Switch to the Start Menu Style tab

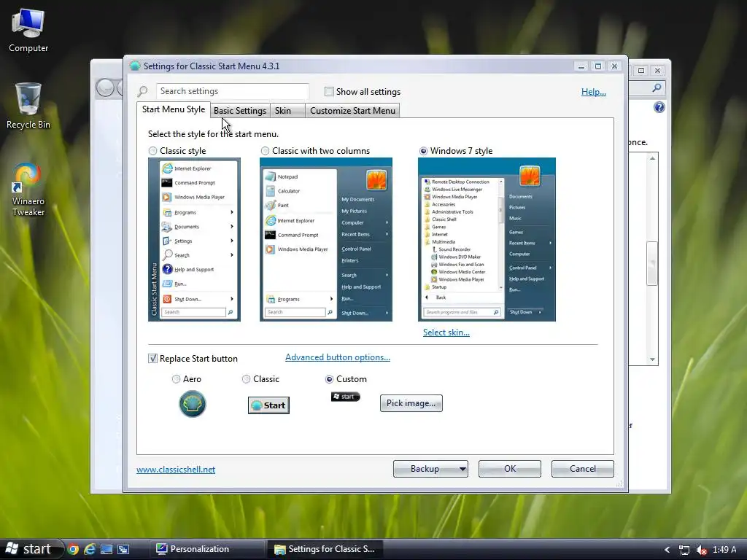174,109
